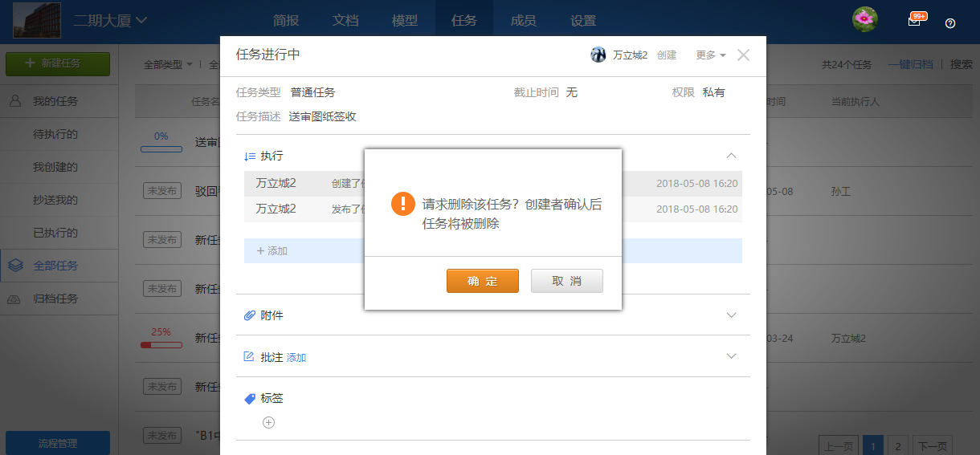Switch to the 模型 tab
The width and height of the screenshot is (980, 455).
405,21
